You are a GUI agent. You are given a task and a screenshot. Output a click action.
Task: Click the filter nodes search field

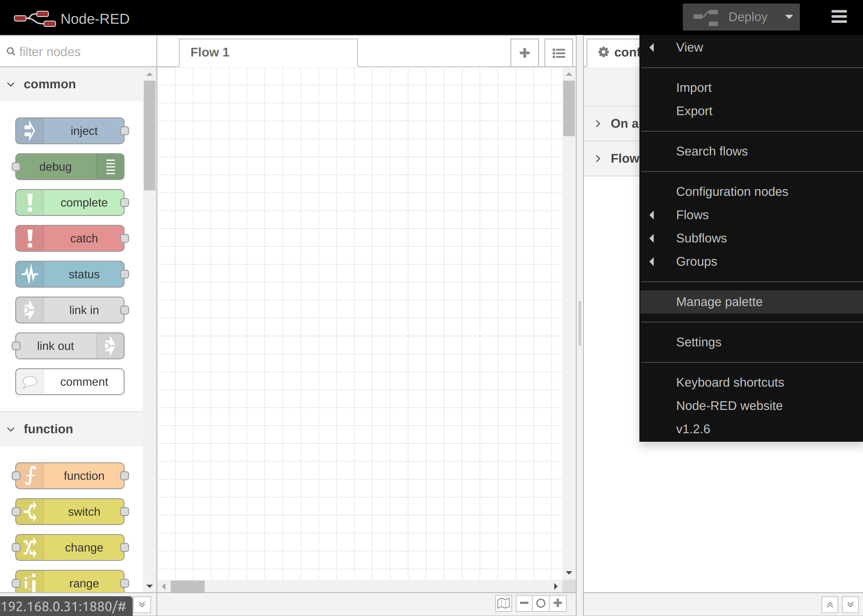click(x=78, y=52)
